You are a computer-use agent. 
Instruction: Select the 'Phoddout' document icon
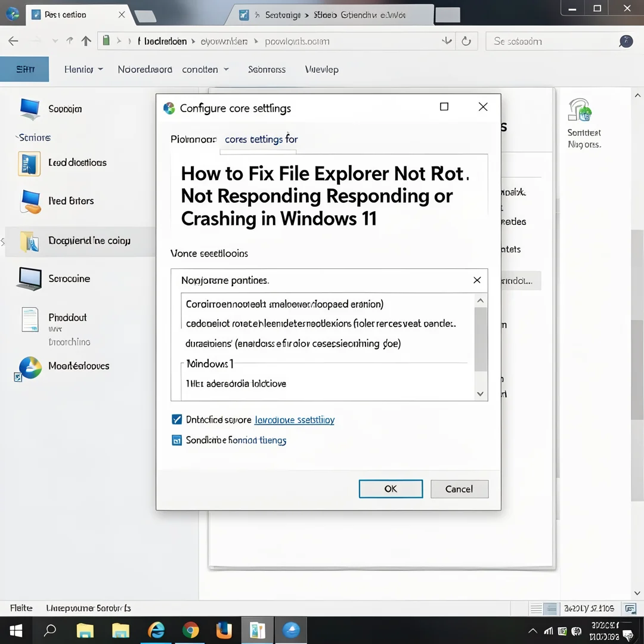click(30, 319)
